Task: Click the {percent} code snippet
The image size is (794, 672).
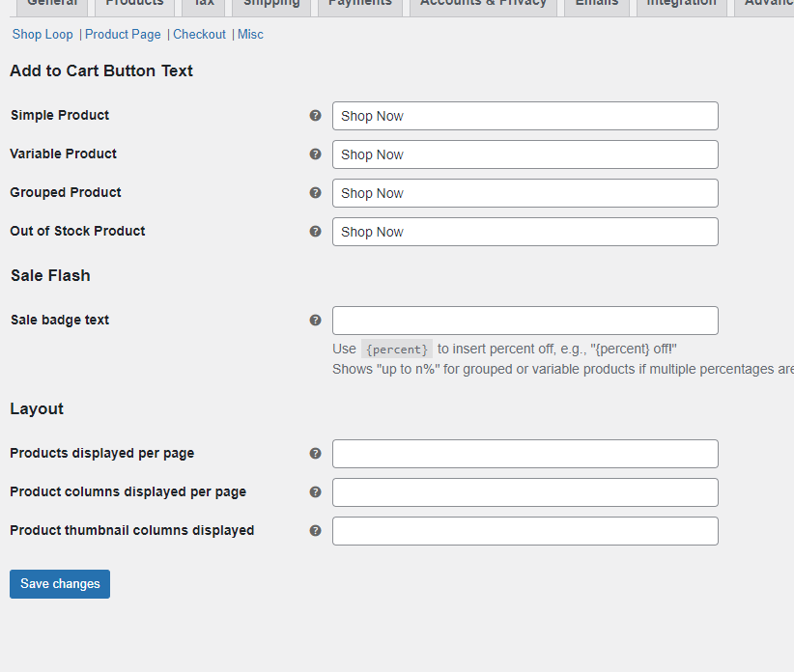Action: tap(397, 350)
